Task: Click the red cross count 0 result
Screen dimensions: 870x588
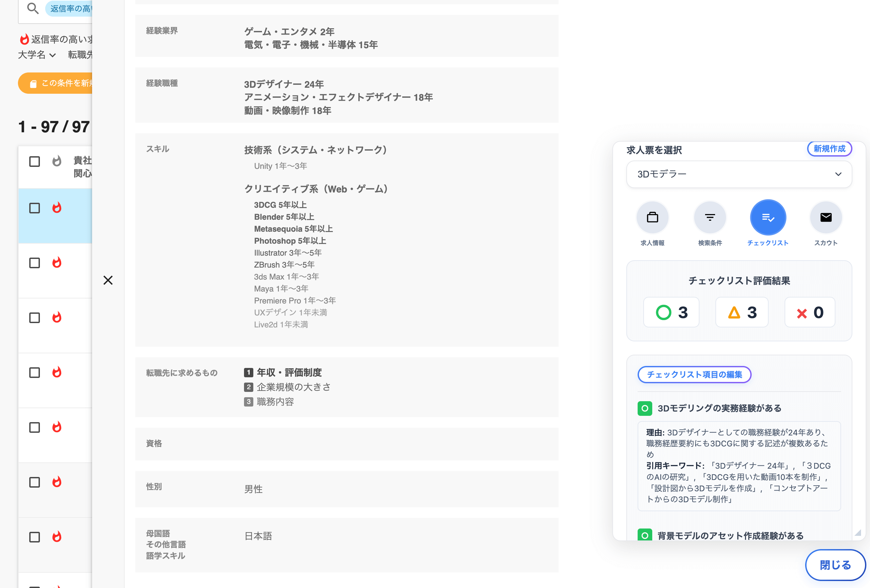Action: coord(810,312)
